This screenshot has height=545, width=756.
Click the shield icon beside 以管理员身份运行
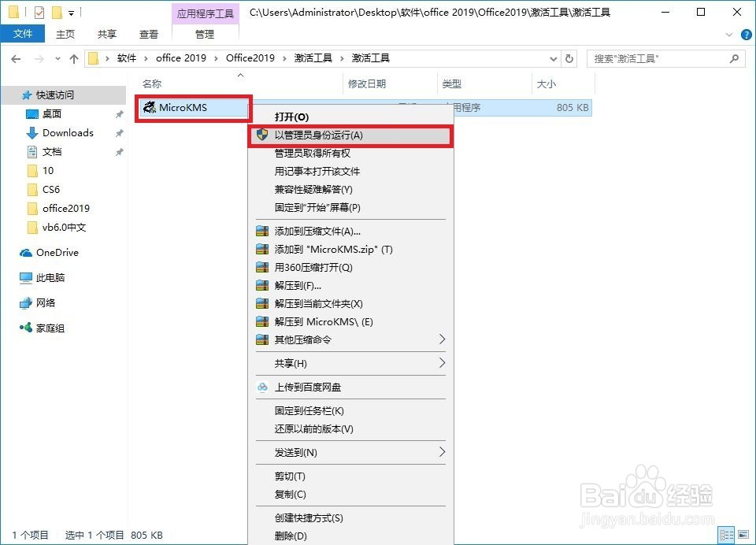pyautogui.click(x=262, y=135)
